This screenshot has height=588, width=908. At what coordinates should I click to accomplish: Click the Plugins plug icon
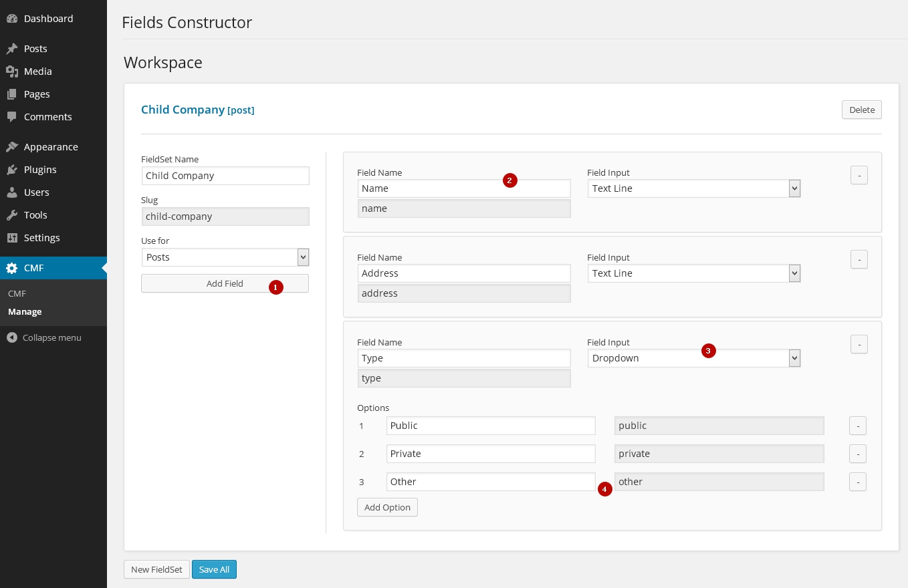pos(11,170)
